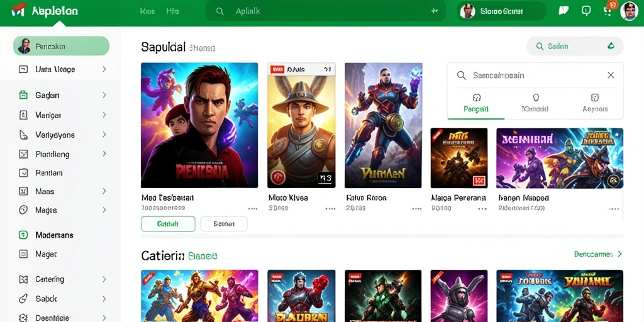Open the Hils menu in header
The height and width of the screenshot is (322, 644).
click(172, 11)
